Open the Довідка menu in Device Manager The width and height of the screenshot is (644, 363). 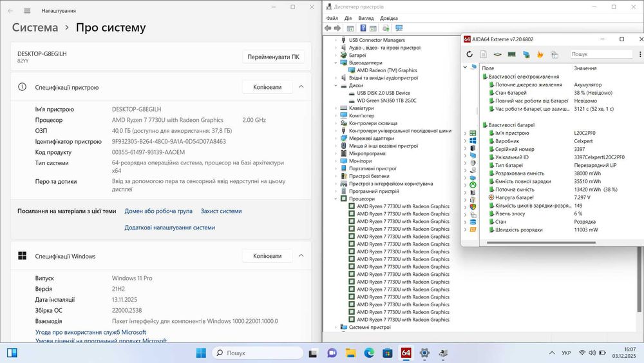point(388,18)
